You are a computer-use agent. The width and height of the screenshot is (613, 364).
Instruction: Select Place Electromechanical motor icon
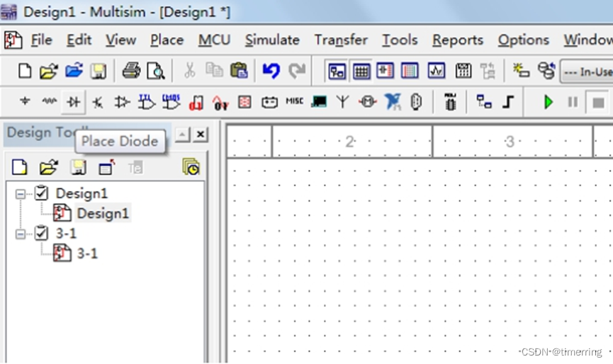[x=368, y=102]
